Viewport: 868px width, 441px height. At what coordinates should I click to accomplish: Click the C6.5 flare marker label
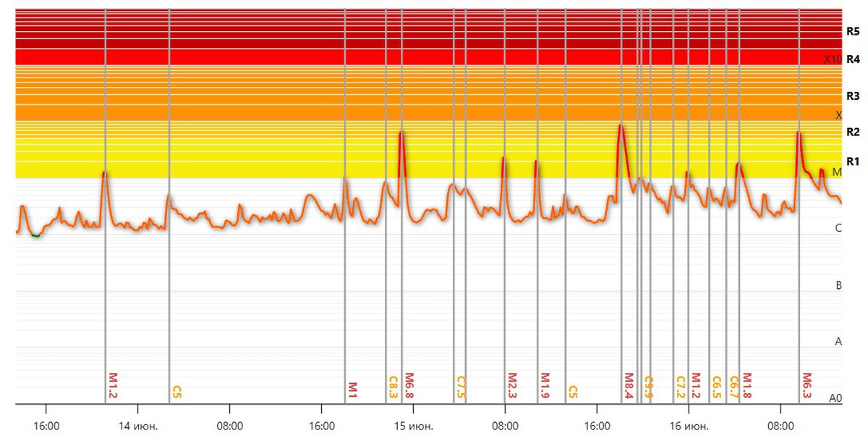click(716, 387)
